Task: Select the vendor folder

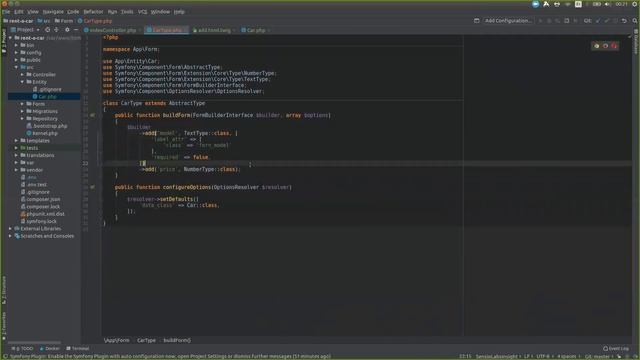Action: [x=32, y=170]
